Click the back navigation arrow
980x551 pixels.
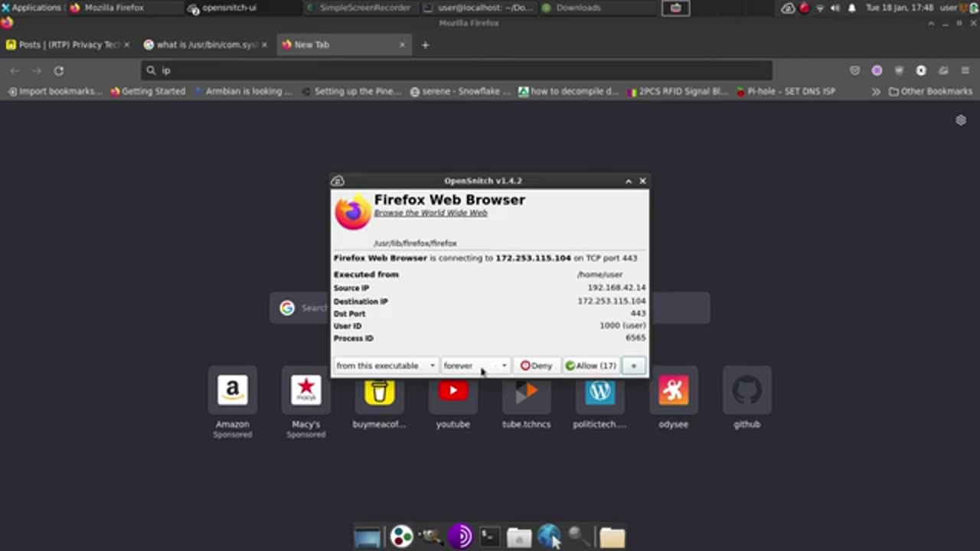(x=15, y=70)
